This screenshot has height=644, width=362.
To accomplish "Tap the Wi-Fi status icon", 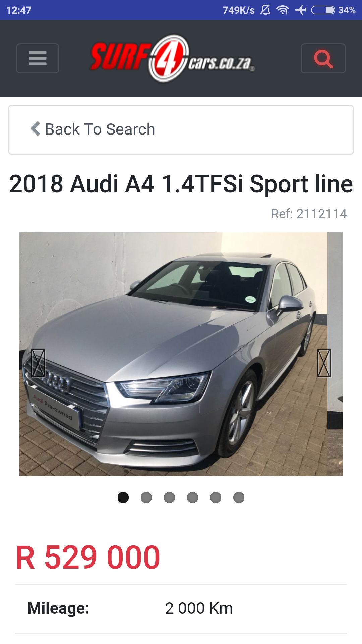I will click(x=283, y=10).
